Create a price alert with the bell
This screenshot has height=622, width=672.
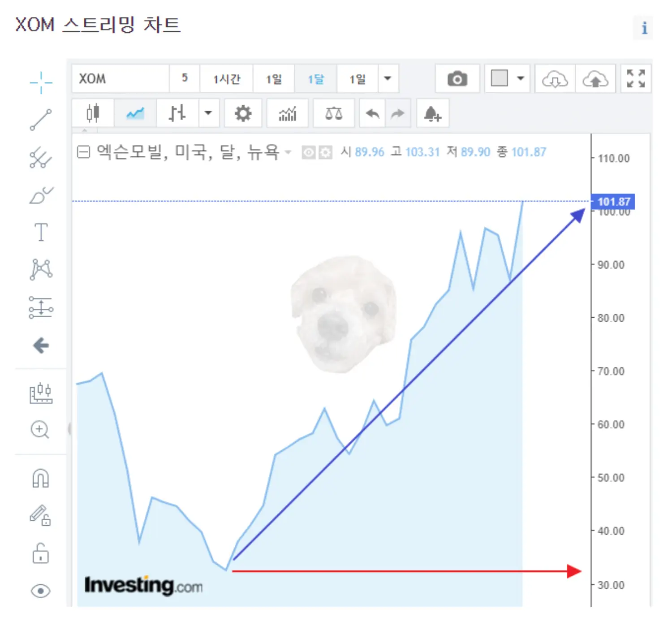pyautogui.click(x=431, y=113)
